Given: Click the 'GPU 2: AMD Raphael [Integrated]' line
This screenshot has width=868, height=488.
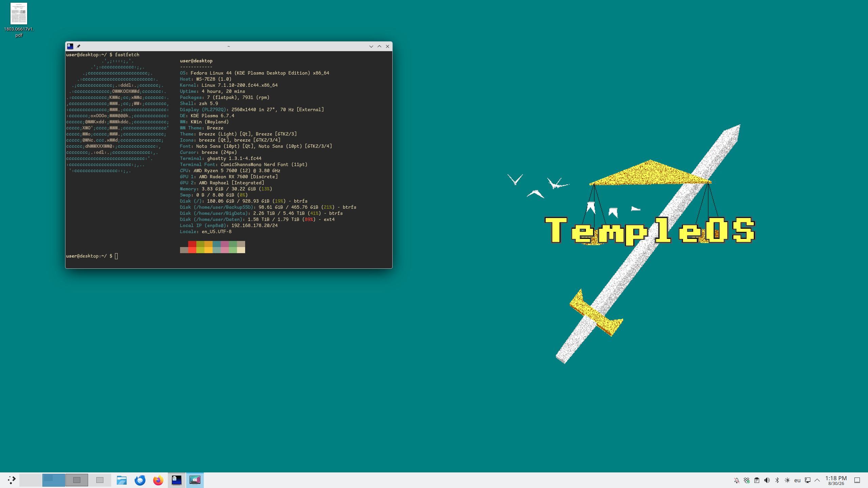Looking at the screenshot, I should pos(222,183).
